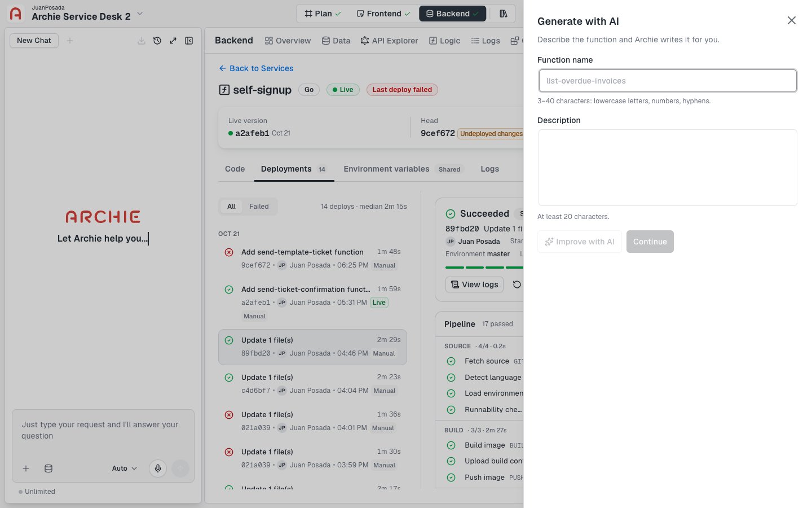
Task: Open chat history clock icon
Action: click(x=157, y=41)
